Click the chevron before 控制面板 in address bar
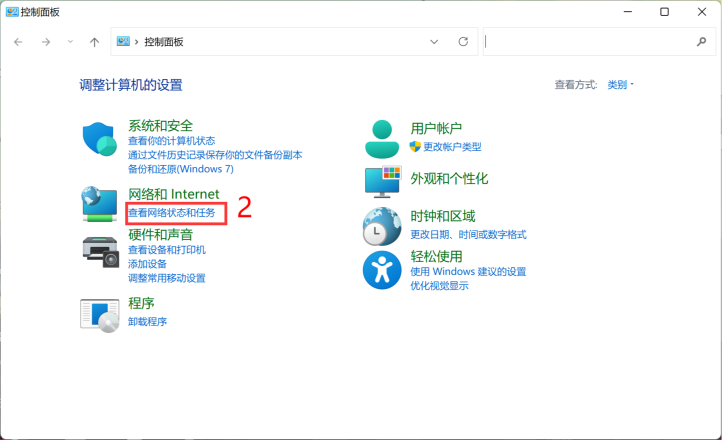Image resolution: width=722 pixels, height=440 pixels. (136, 42)
